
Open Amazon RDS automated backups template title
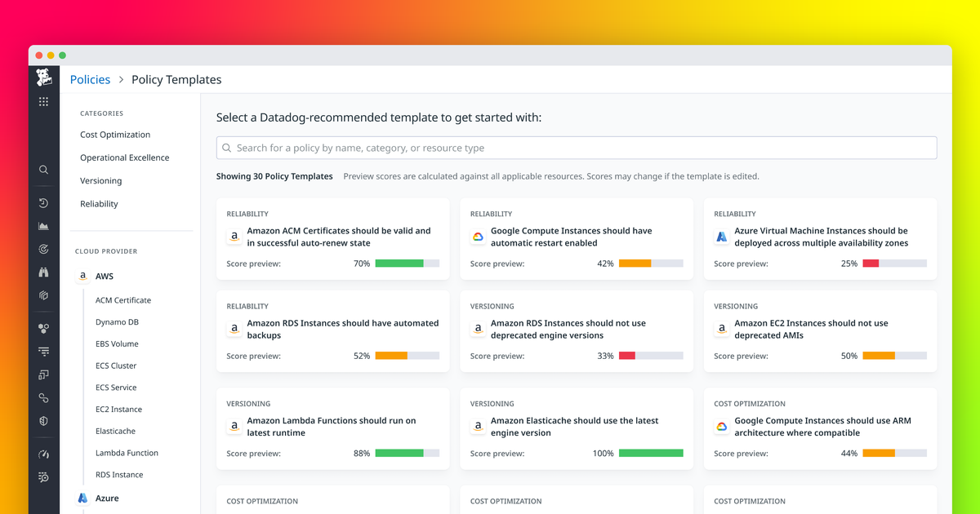[343, 330]
